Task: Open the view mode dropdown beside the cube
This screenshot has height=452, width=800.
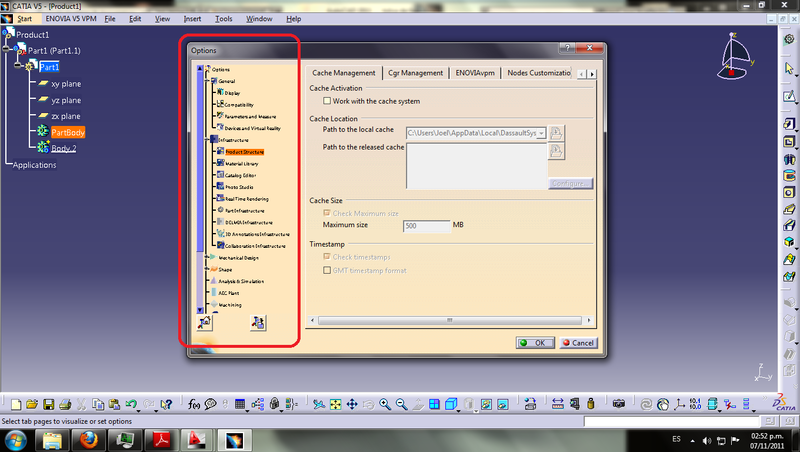Action: pyautogui.click(x=458, y=410)
